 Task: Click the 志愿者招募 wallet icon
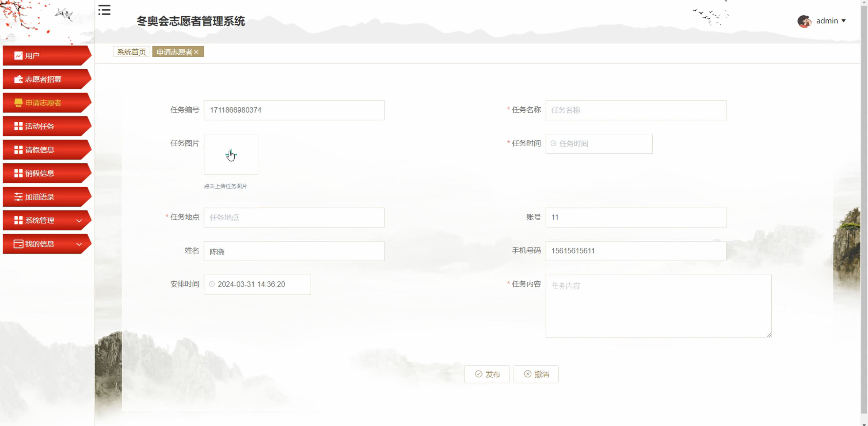pos(18,79)
